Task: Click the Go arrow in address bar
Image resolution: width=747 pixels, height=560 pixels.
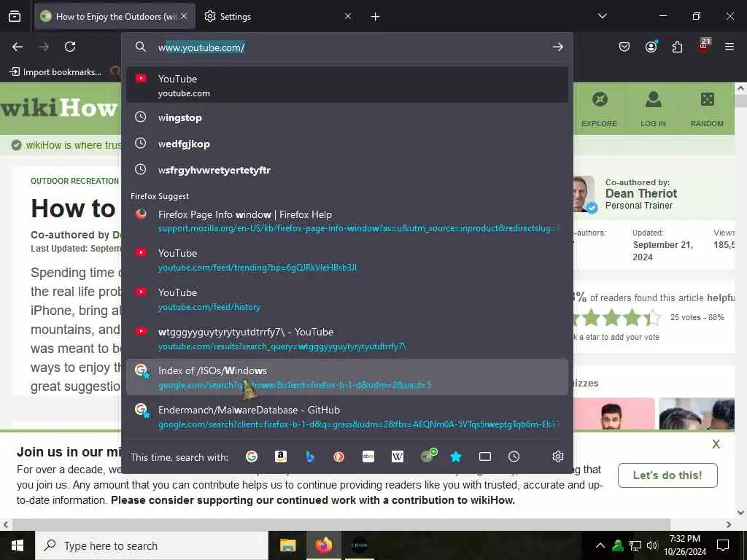Action: point(558,47)
